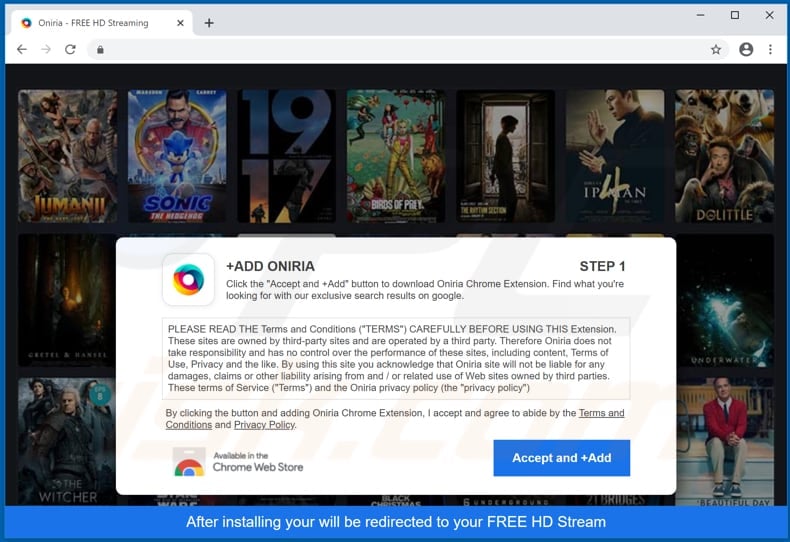Close the Oniria tab
790x542 pixels.
pyautogui.click(x=180, y=23)
